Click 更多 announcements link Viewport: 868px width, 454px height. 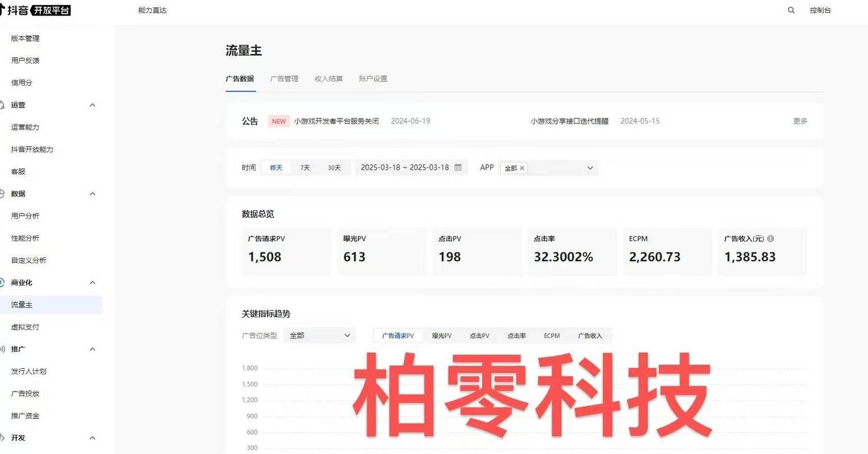800,121
